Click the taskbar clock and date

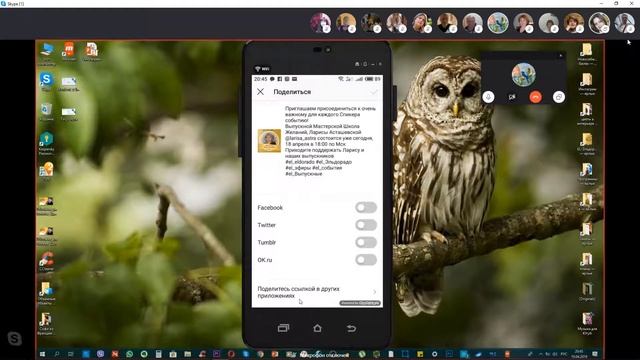click(579, 353)
